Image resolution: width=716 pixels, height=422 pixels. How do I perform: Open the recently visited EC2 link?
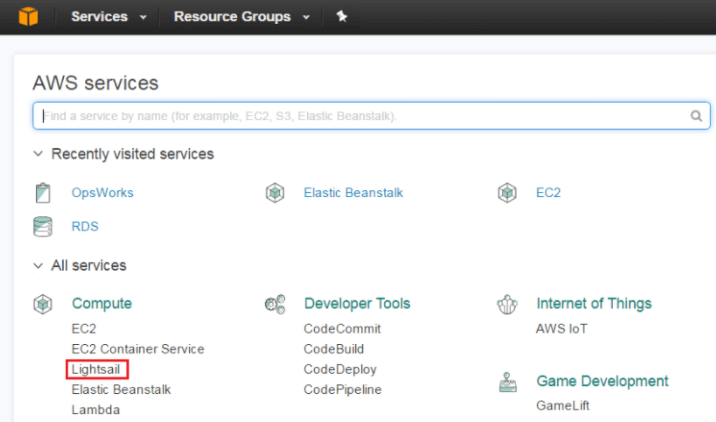point(548,193)
